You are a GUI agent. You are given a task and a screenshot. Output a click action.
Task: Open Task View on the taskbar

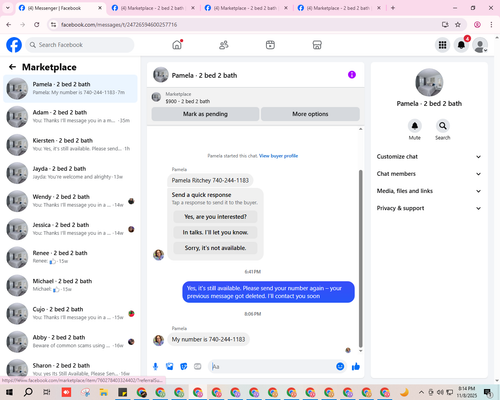pos(47,392)
